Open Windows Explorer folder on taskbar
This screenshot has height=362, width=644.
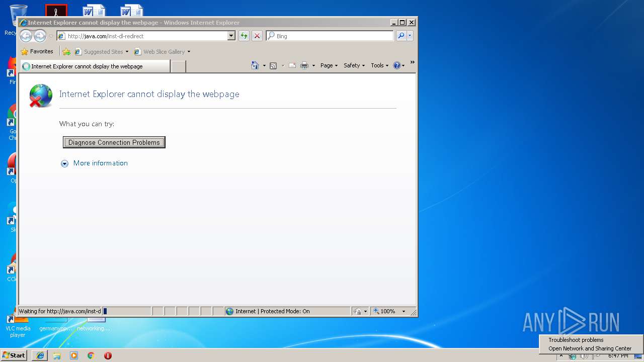click(57, 355)
